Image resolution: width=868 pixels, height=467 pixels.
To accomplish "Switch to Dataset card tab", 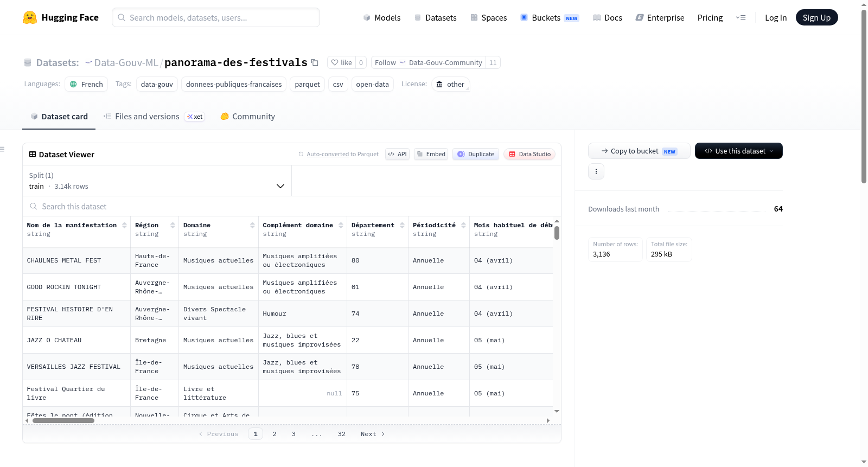I will [59, 116].
